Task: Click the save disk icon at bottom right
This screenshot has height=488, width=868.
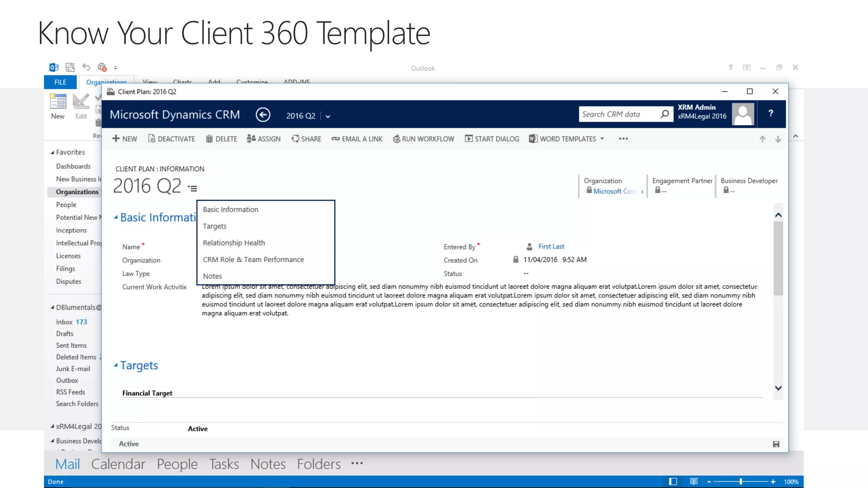Action: 776,444
